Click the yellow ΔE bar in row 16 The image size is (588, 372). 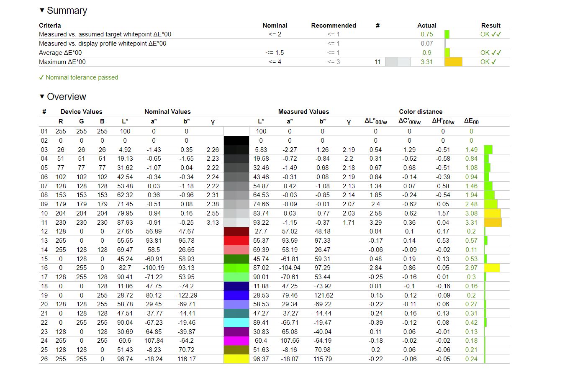[492, 268]
